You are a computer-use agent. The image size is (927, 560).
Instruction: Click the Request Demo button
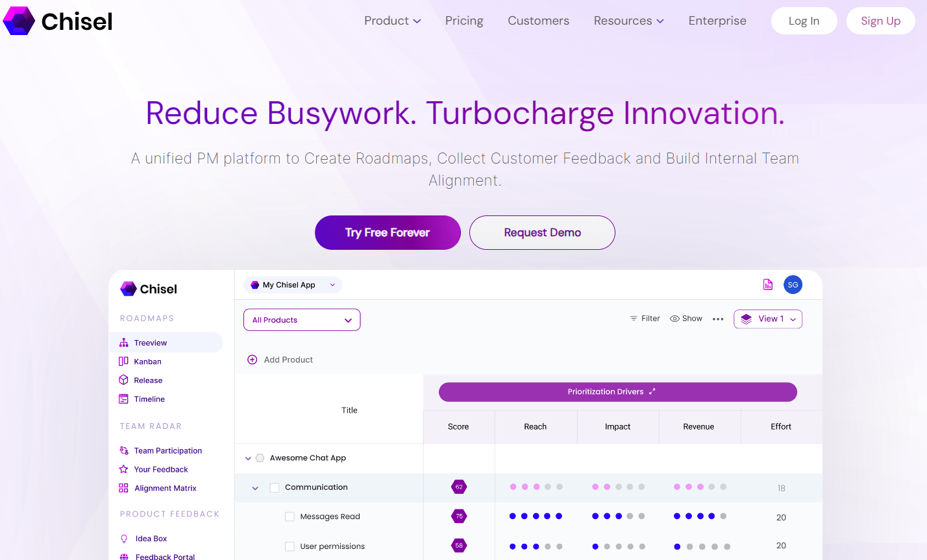[542, 232]
